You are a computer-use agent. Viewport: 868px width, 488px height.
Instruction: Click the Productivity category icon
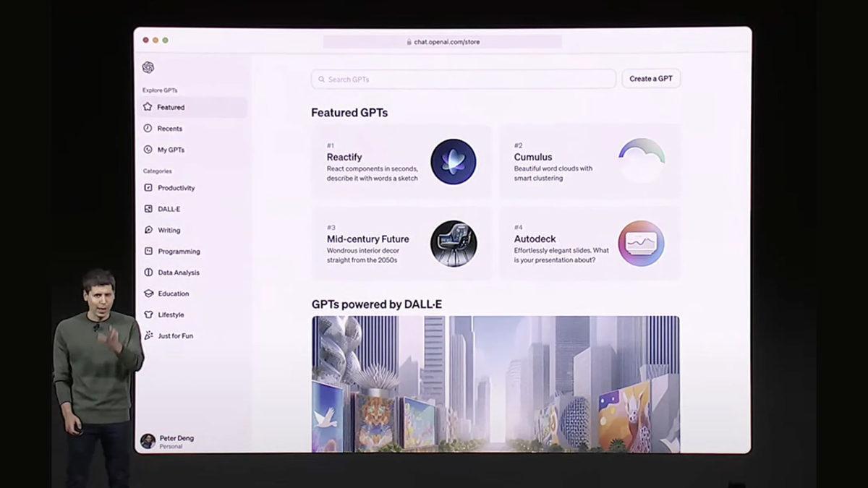click(148, 188)
